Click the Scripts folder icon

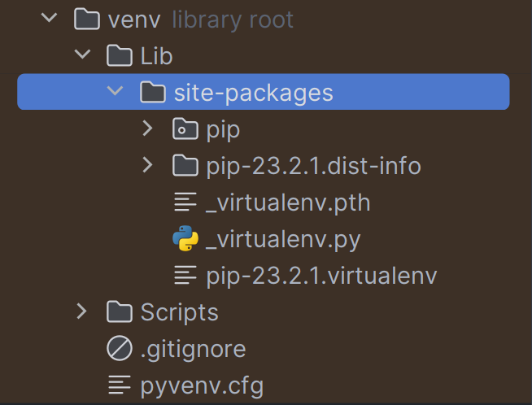120,311
